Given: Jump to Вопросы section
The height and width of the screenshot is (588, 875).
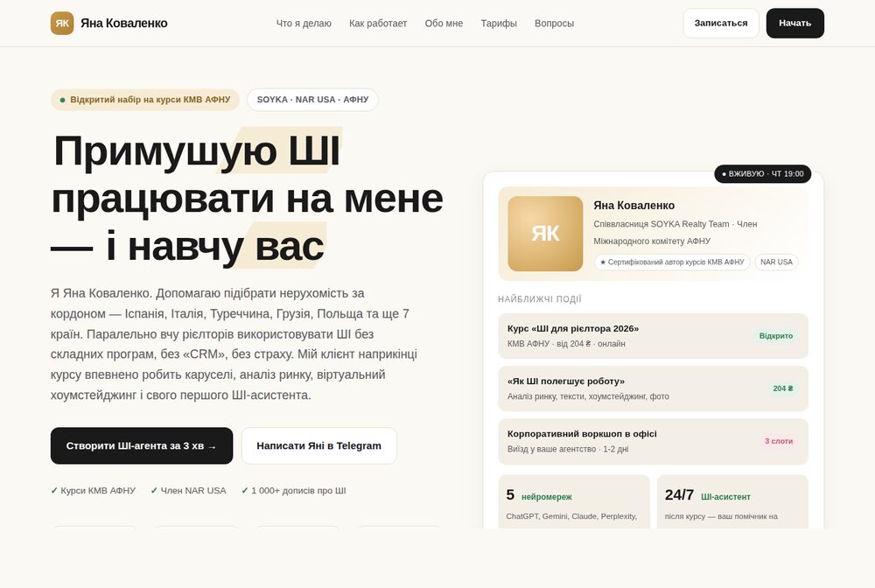Looking at the screenshot, I should [x=554, y=24].
